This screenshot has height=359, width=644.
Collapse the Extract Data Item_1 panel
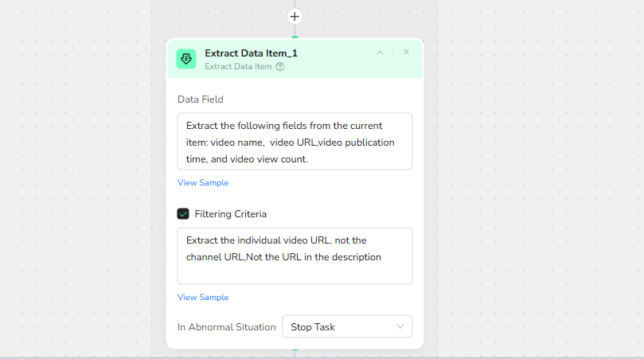coord(380,53)
